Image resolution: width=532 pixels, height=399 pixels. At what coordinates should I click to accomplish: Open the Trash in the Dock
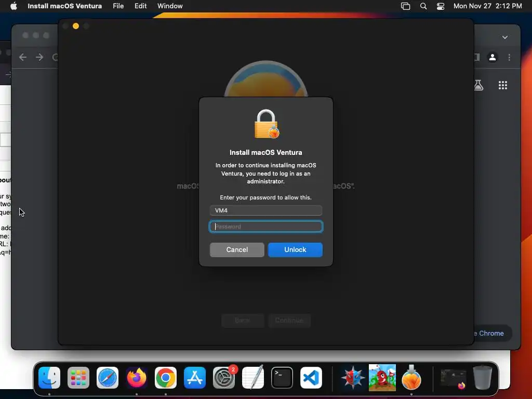coord(483,378)
